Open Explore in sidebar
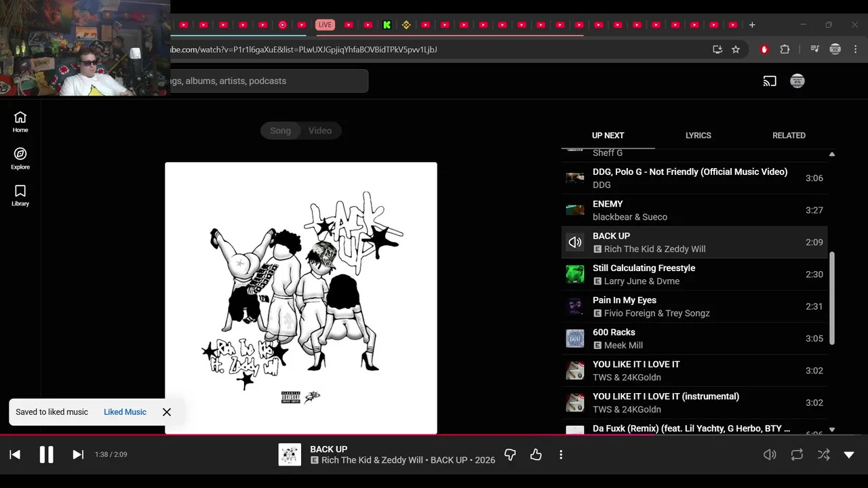Viewport: 868px width, 488px height. (x=20, y=159)
